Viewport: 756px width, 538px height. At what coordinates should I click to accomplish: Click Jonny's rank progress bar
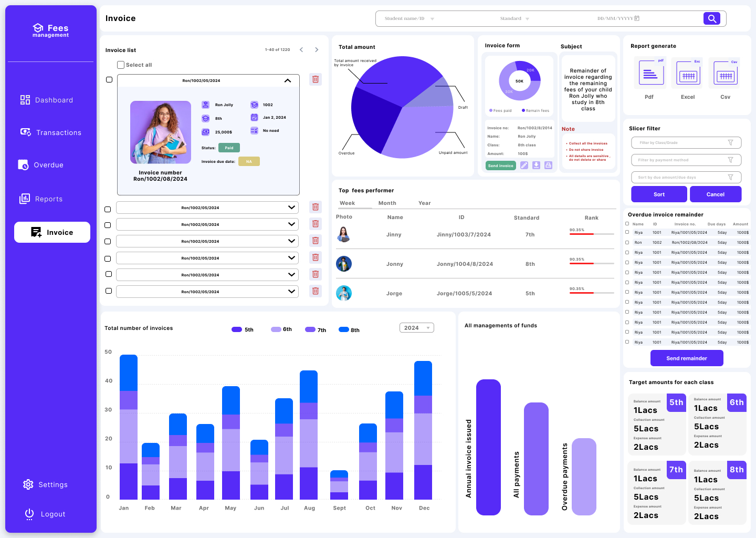pos(592,263)
